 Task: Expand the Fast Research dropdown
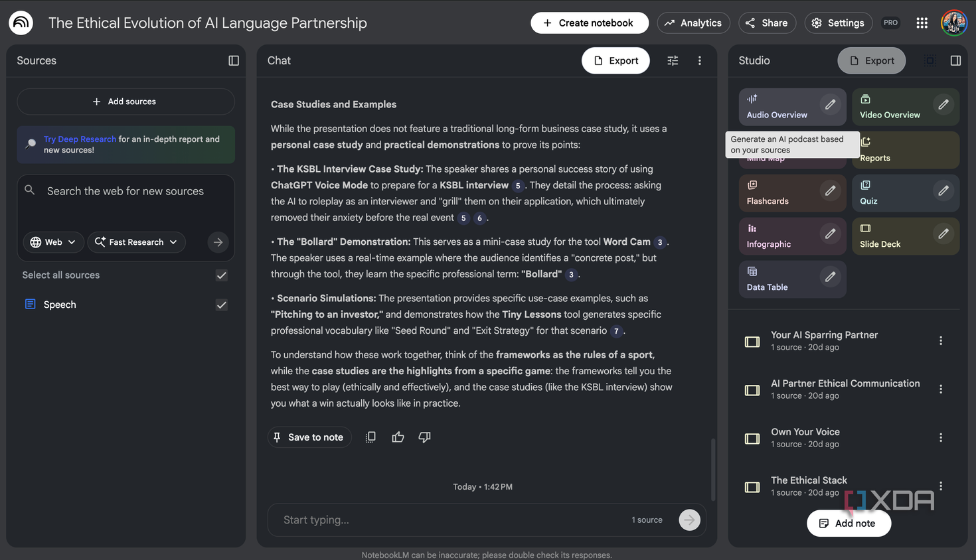[x=136, y=242]
